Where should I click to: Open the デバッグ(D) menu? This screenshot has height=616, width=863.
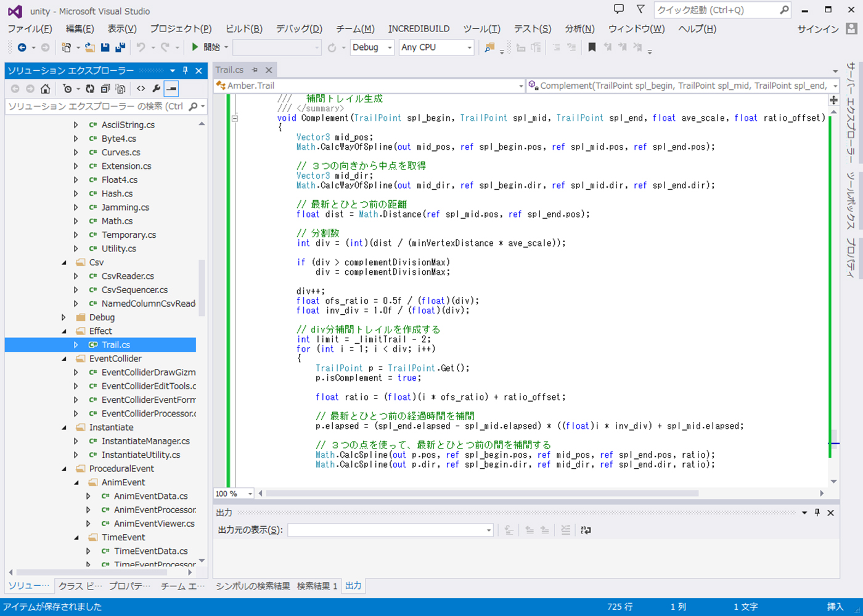click(299, 29)
